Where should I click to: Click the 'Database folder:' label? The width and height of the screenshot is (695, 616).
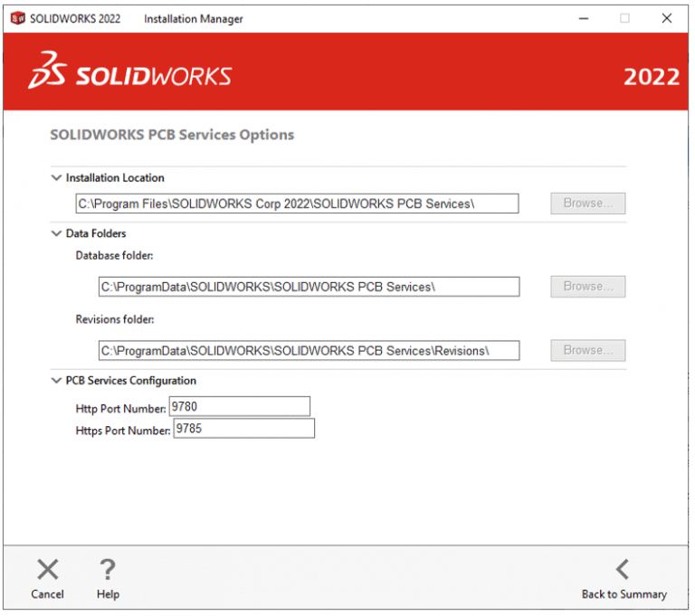(114, 256)
